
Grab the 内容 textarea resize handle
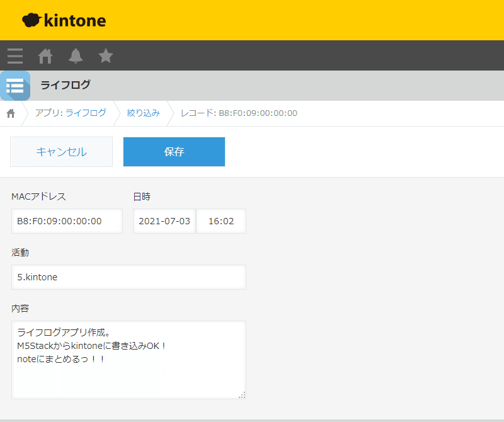(243, 396)
